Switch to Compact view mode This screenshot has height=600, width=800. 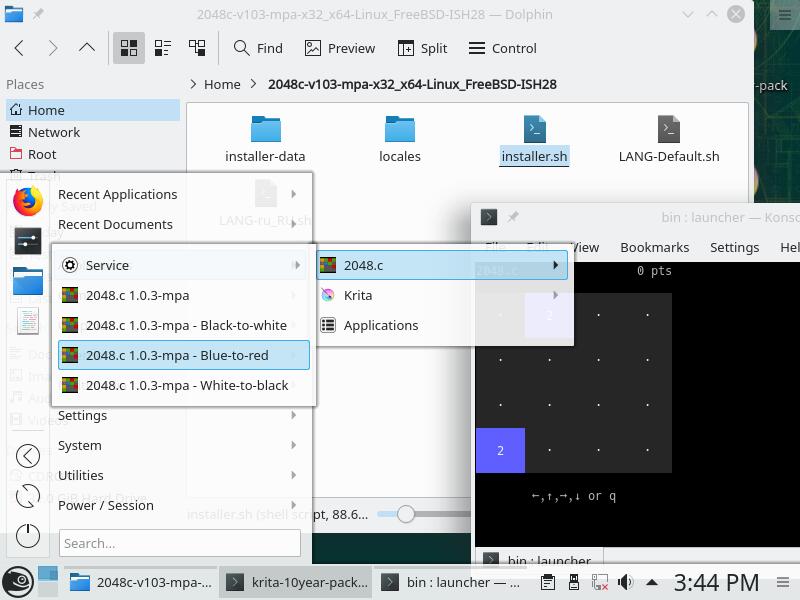pos(163,48)
